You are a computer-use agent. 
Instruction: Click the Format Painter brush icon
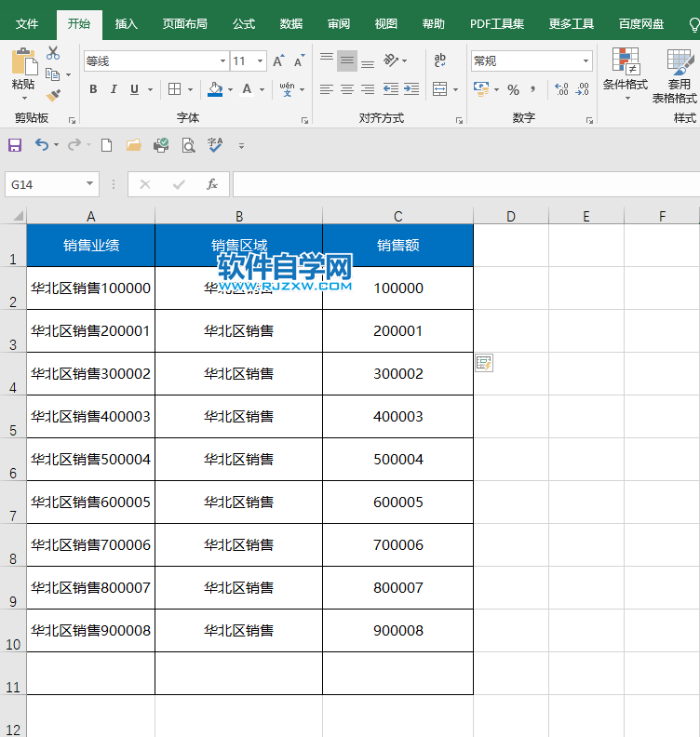[x=53, y=94]
